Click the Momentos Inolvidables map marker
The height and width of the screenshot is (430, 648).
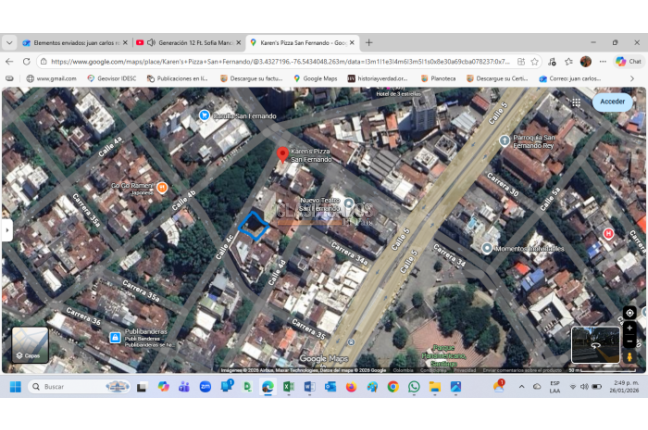(x=487, y=248)
